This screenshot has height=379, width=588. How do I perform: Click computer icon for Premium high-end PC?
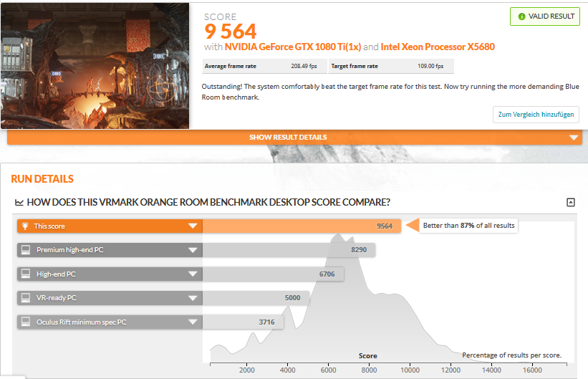(x=26, y=250)
